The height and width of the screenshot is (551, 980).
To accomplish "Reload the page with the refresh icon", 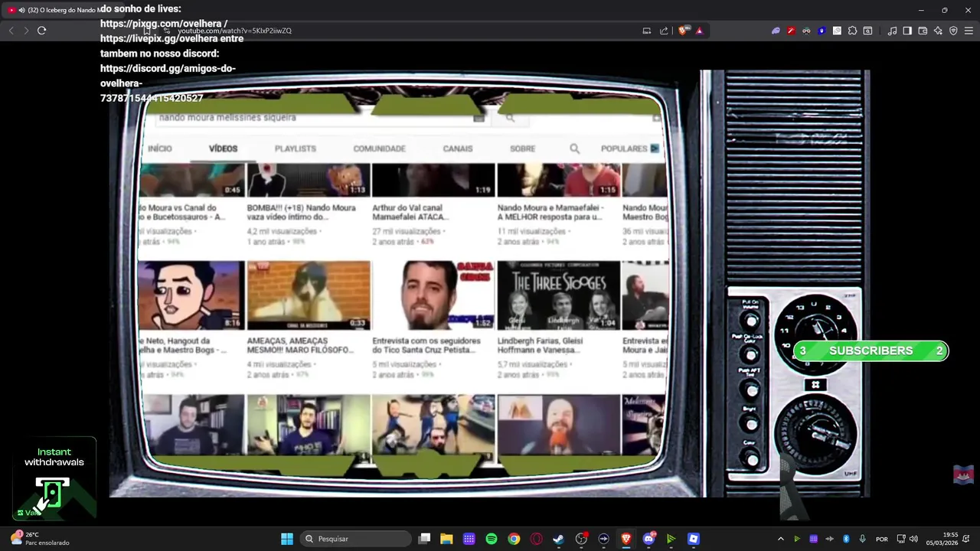I will tap(41, 31).
